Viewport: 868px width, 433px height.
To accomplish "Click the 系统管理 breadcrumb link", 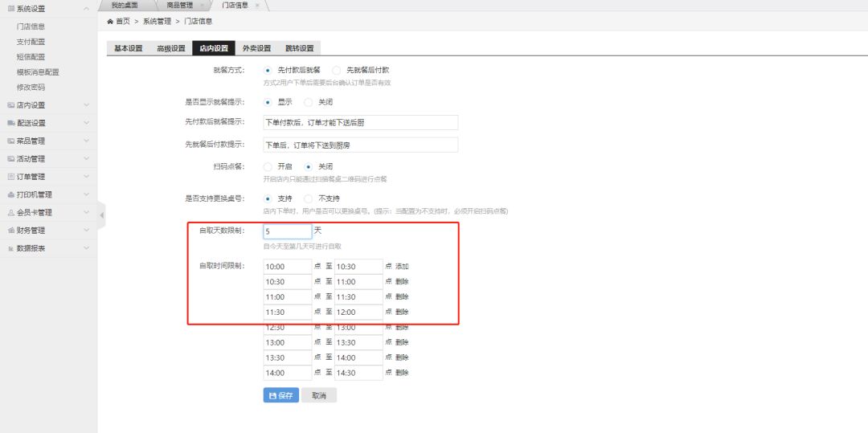I will coord(158,22).
